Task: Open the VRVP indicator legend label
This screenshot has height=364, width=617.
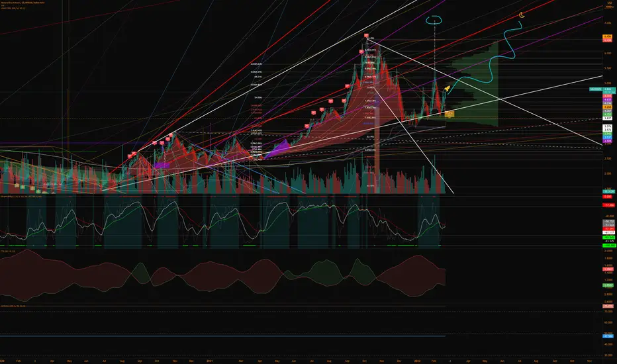Action: tap(13, 8)
